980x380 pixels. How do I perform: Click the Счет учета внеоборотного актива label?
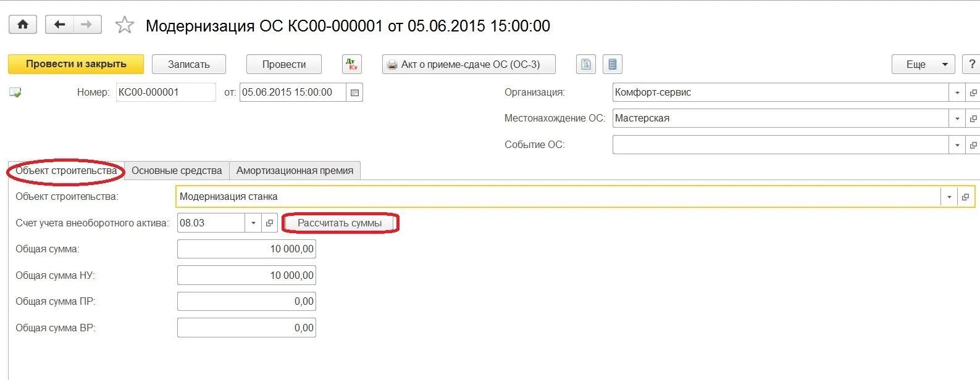tap(92, 223)
